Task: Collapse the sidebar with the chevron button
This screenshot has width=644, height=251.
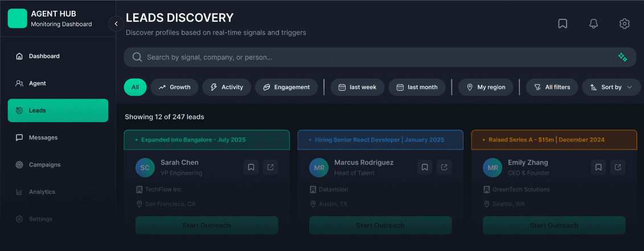Action: click(116, 24)
